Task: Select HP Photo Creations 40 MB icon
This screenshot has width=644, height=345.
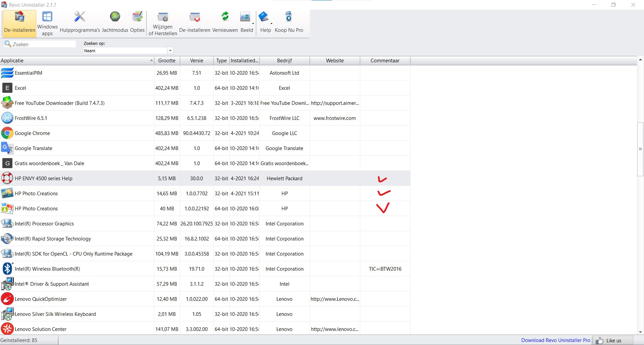Action: pos(7,208)
